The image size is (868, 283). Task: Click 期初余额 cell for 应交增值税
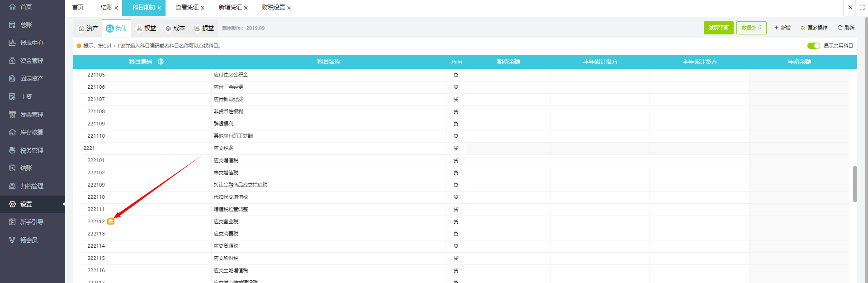[x=508, y=160]
